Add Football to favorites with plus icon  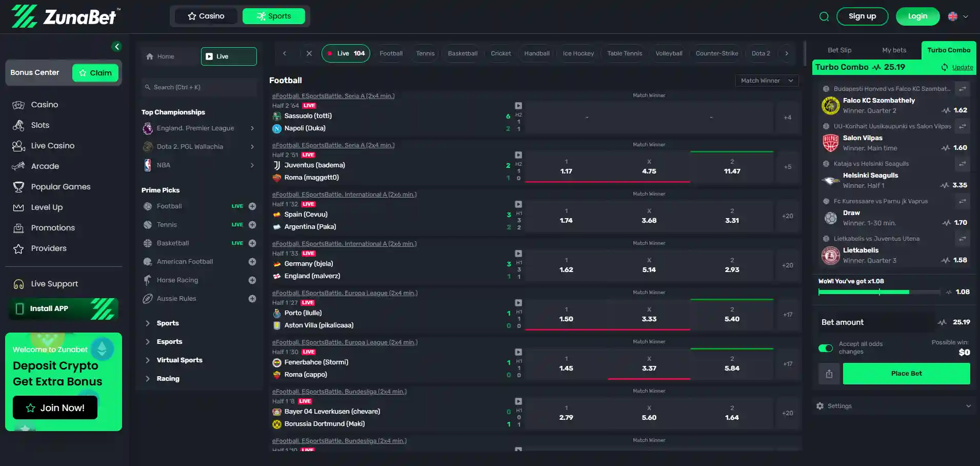coord(252,206)
